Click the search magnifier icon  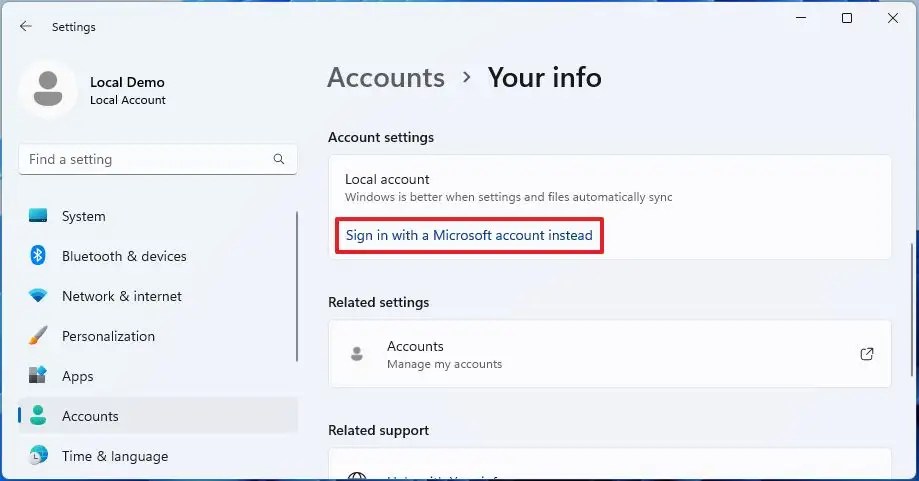(x=279, y=159)
